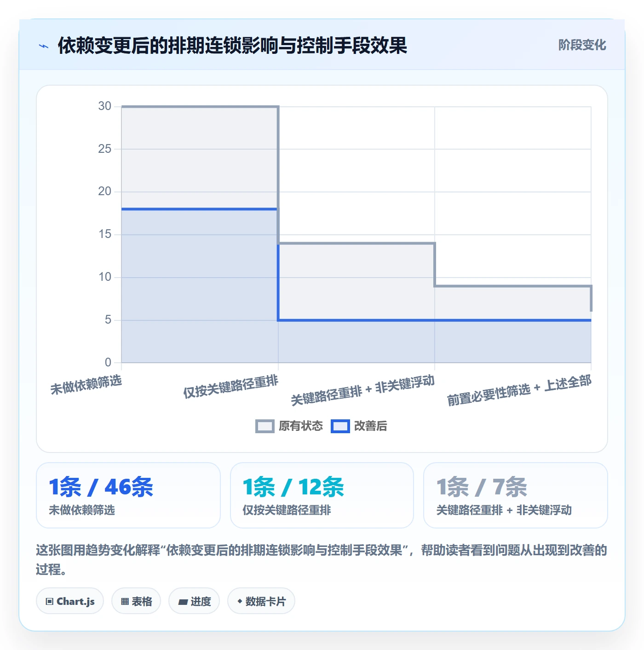Click the 仅按关键路径重排 caption under 1条 / 12条
644x650 pixels.
point(287,510)
